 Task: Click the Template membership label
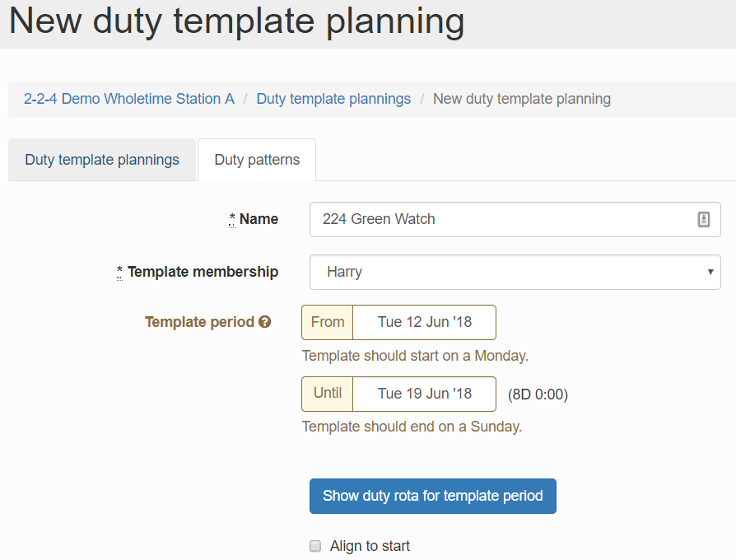(203, 272)
